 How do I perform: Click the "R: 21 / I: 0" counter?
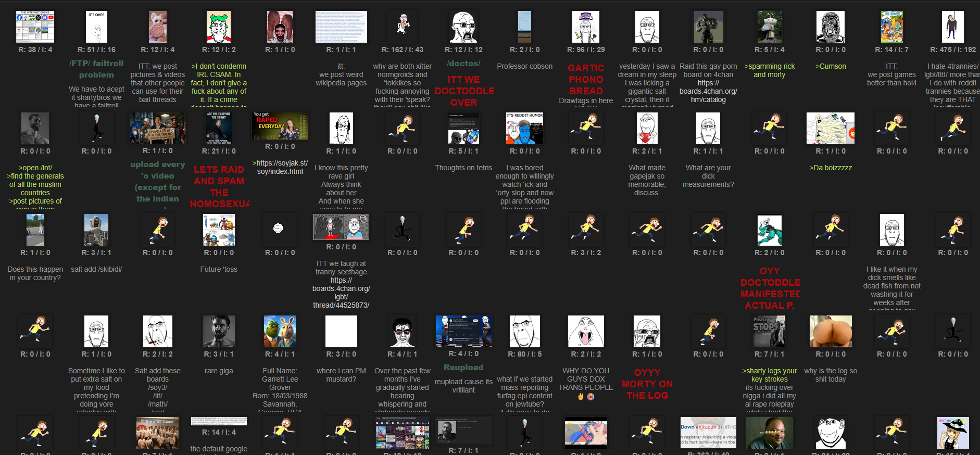(219, 151)
